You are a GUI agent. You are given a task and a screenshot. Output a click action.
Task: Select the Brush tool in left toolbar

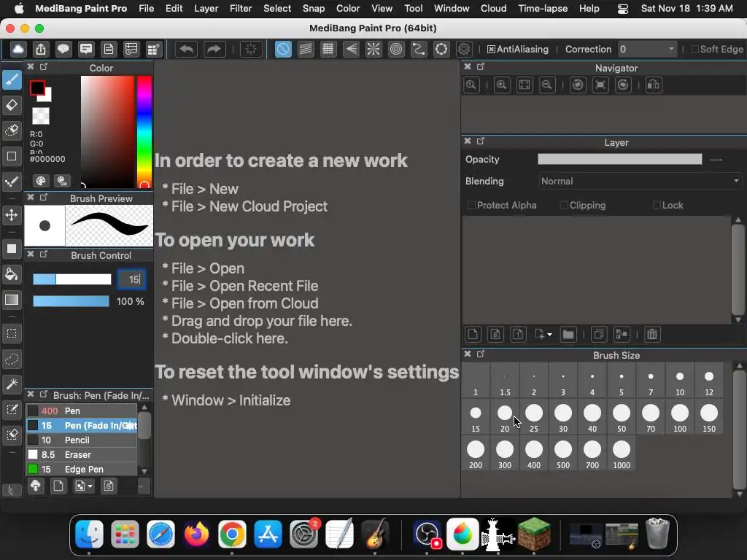[x=12, y=79]
